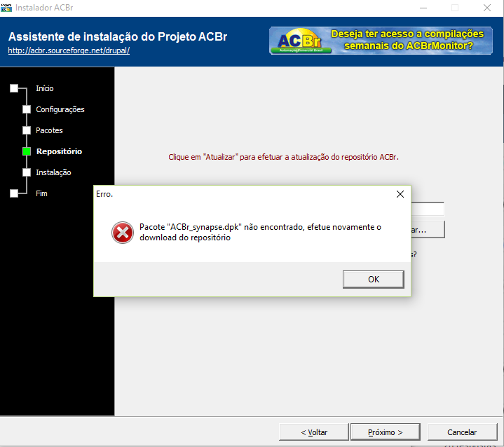Viewport: 504px width, 447px height.
Task: Close the Erro dialog with X
Action: point(400,194)
